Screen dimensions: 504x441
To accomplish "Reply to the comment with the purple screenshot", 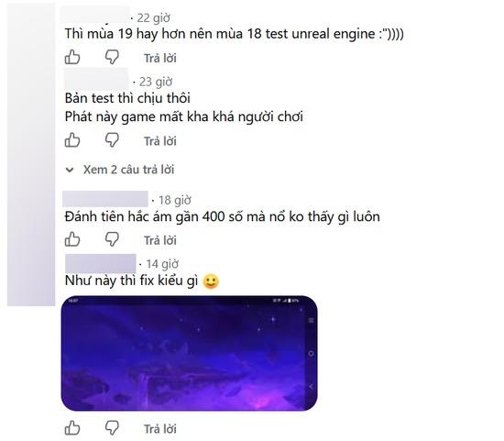I will point(160,429).
